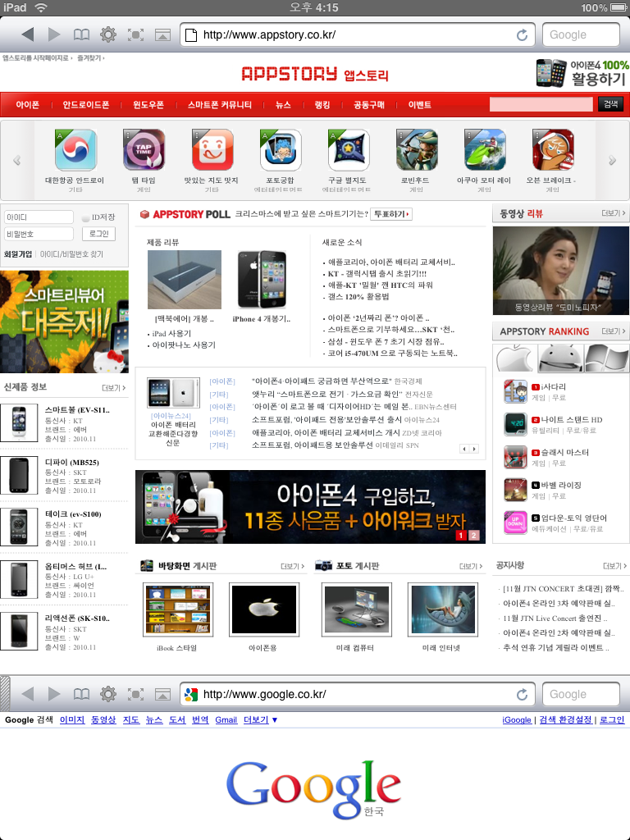Image resolution: width=630 pixels, height=840 pixels.
Task: Open 로빈후드 game icon
Action: pyautogui.click(x=417, y=150)
